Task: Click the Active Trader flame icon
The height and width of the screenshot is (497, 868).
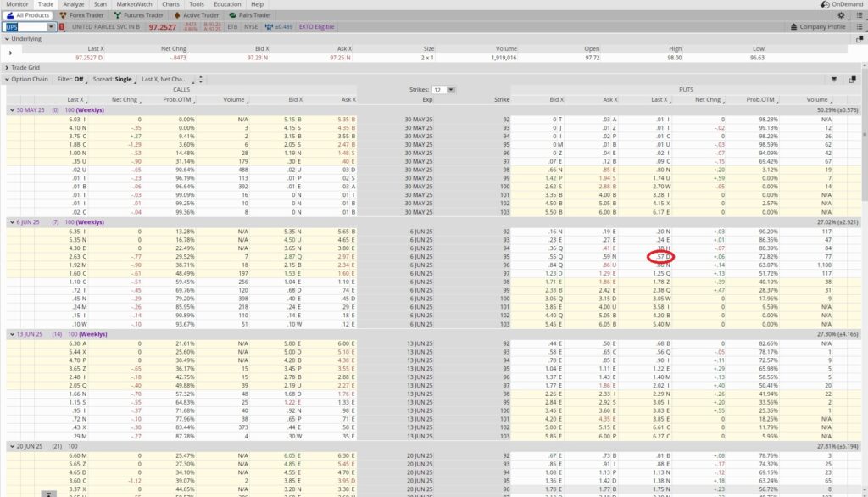Action: pyautogui.click(x=177, y=15)
